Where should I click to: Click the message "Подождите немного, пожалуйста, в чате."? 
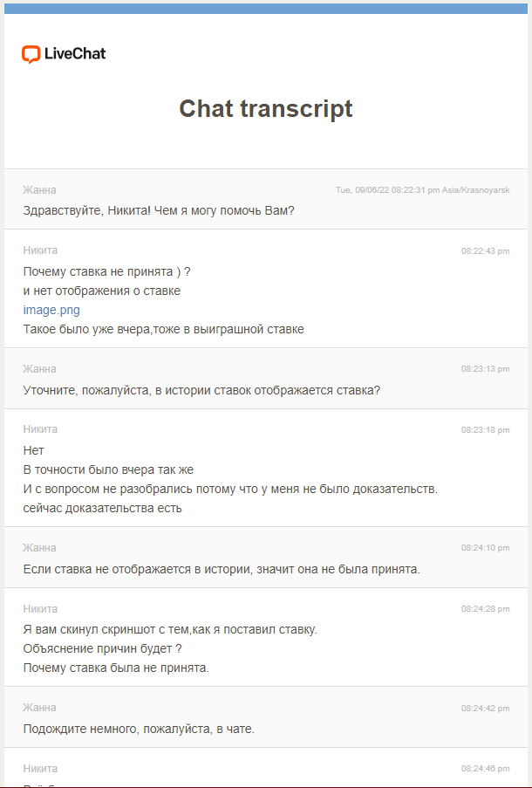(139, 729)
